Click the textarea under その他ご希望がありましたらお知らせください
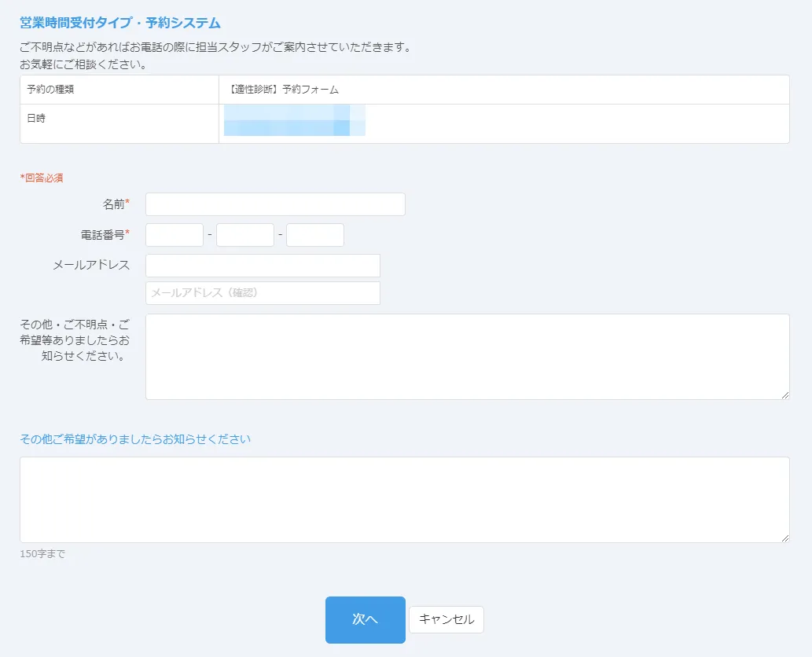The height and width of the screenshot is (657, 812). click(x=404, y=499)
